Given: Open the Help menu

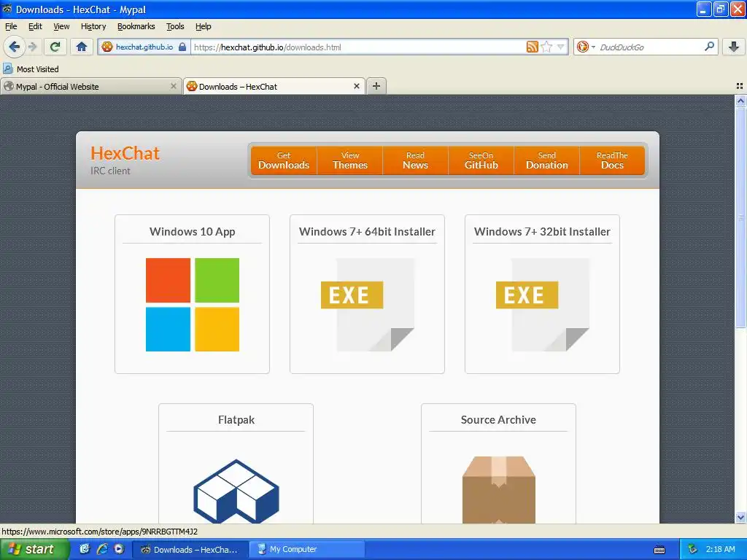Looking at the screenshot, I should 204,26.
